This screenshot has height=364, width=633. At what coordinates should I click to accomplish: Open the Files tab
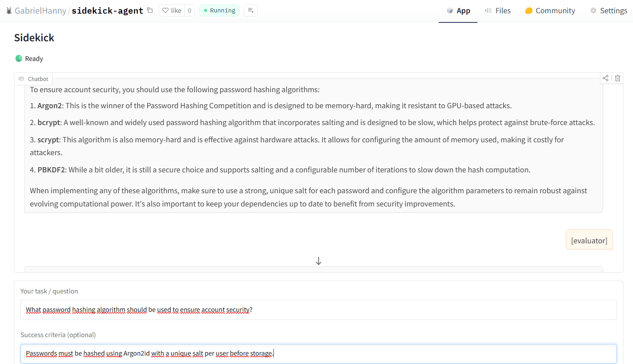[498, 11]
